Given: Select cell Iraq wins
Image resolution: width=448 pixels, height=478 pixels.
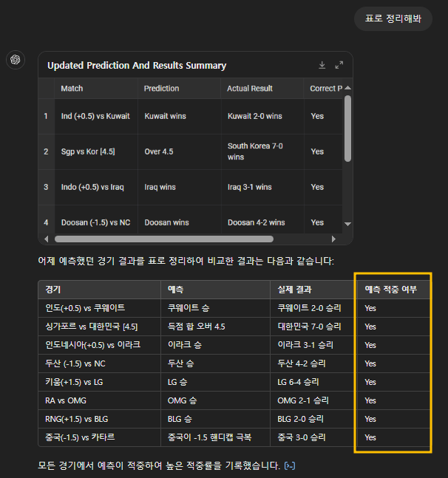Looking at the screenshot, I should pyautogui.click(x=179, y=187).
